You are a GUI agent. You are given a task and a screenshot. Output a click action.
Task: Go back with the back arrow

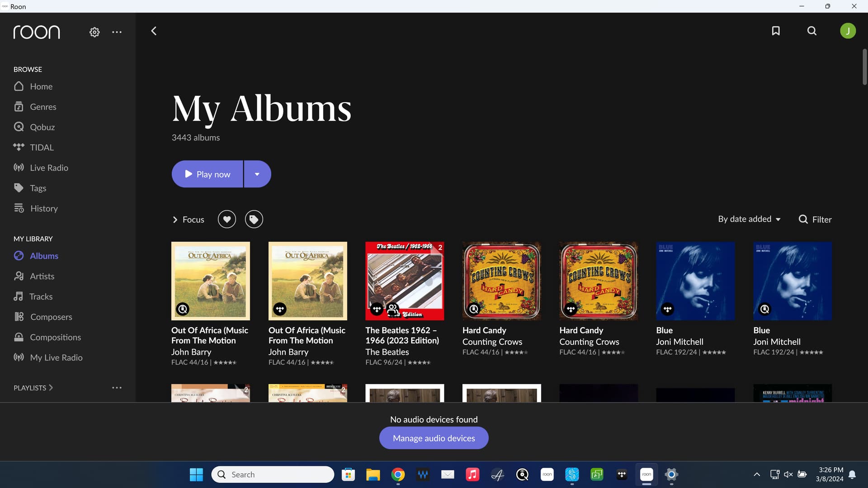[154, 31]
